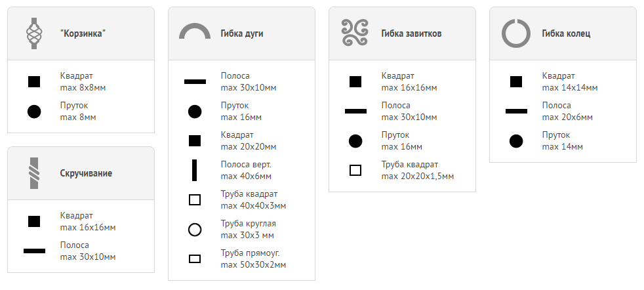Screen dimensions: 644x290
Task: Click the black square icon in Корзинка card
Action: click(34, 81)
